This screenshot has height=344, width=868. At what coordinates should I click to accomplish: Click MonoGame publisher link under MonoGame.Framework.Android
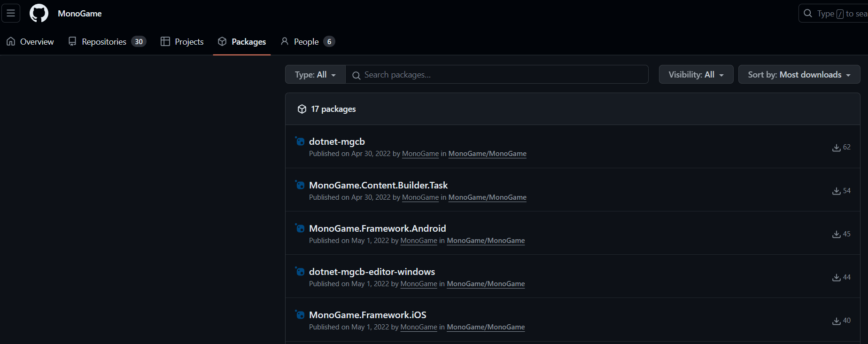pos(419,241)
